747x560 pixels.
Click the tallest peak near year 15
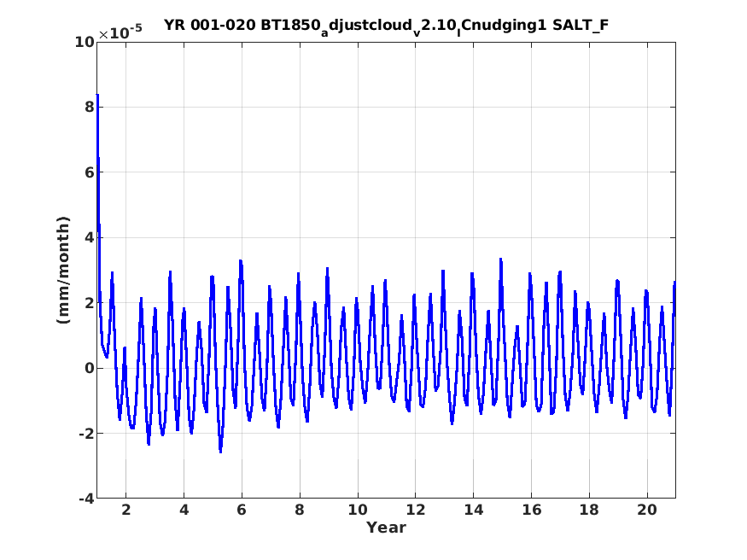click(x=500, y=260)
